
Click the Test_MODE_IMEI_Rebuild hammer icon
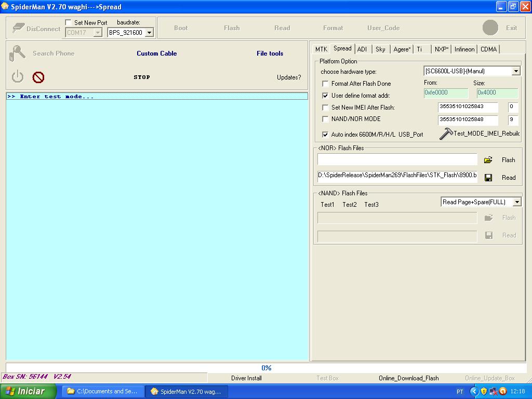(446, 134)
